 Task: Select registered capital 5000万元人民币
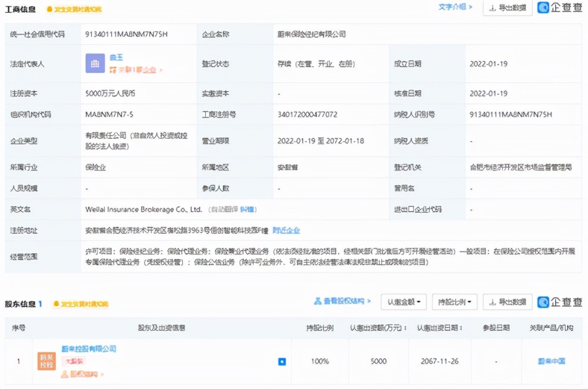pyautogui.click(x=111, y=93)
